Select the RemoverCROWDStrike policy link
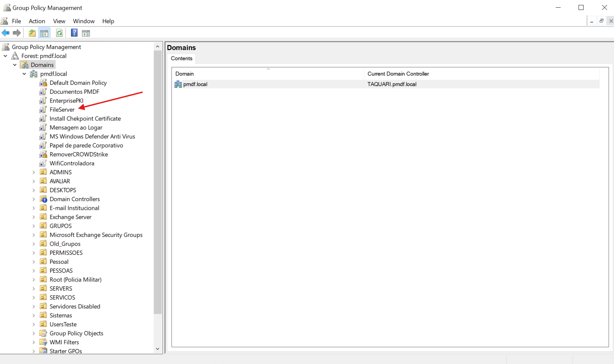Screen dimensions: 614x364 (x=78, y=154)
